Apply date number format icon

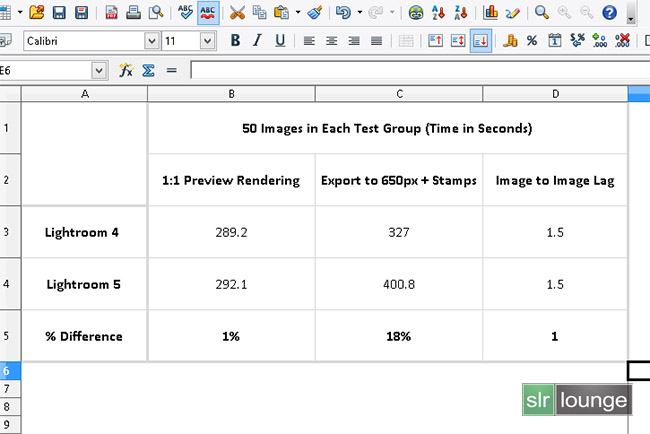pyautogui.click(x=555, y=41)
